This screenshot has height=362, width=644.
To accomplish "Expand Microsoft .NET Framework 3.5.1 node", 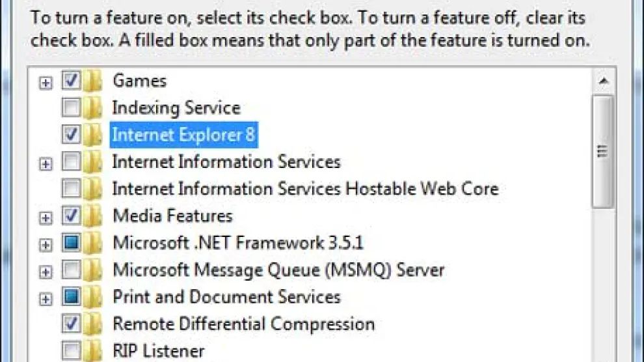I will pos(45,245).
